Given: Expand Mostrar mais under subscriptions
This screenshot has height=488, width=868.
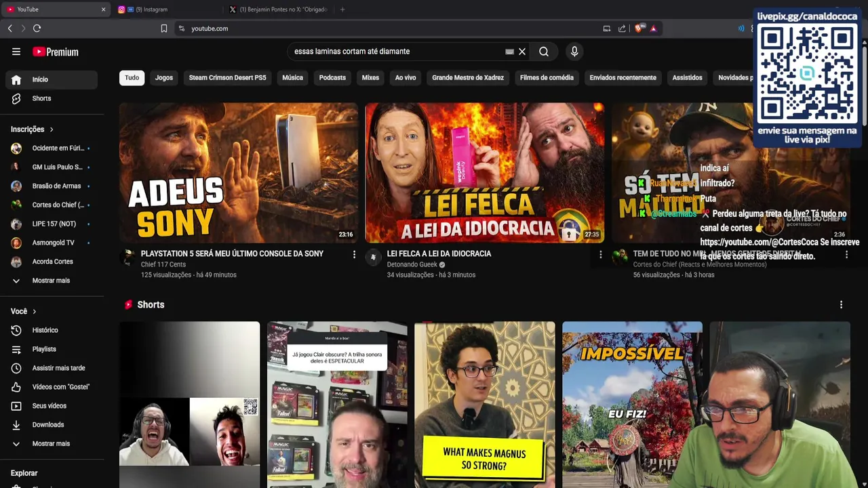Looking at the screenshot, I should pos(52,281).
